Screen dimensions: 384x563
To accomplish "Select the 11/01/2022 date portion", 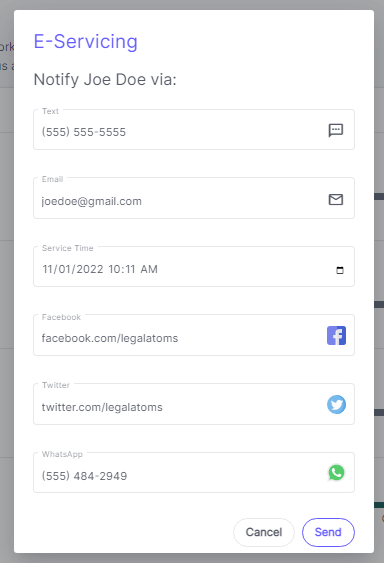I will [x=73, y=269].
